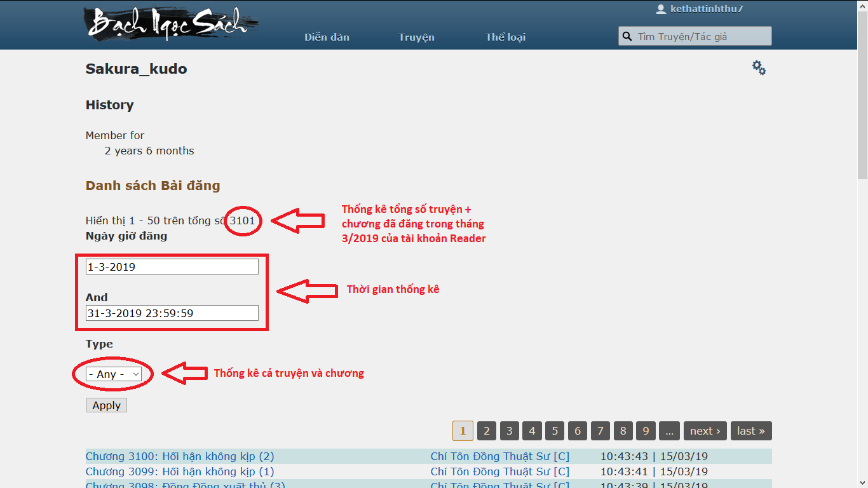
Task: Open the Type dropdown set to Any
Action: (x=114, y=374)
